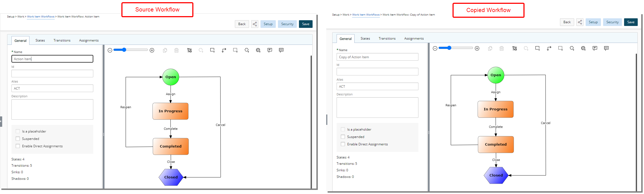The image size is (644, 194).
Task: Click add rectangle state icon in Copied Workflow
Action: pyautogui.click(x=538, y=48)
